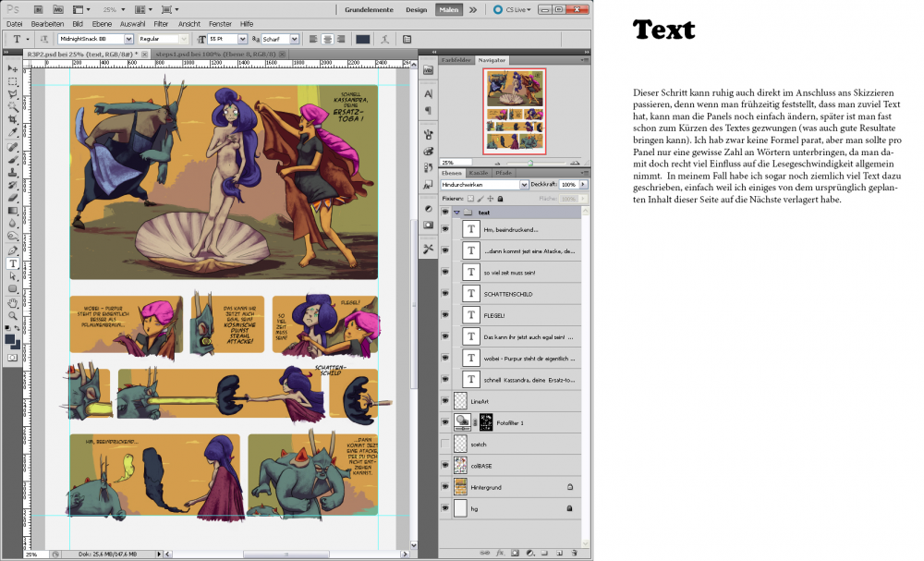Open the Filter menu

coord(161,24)
